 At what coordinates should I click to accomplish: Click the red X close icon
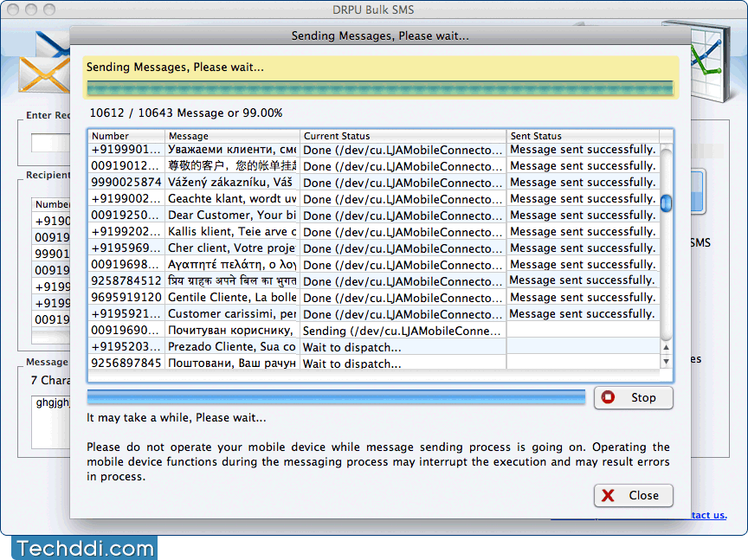tap(608, 495)
